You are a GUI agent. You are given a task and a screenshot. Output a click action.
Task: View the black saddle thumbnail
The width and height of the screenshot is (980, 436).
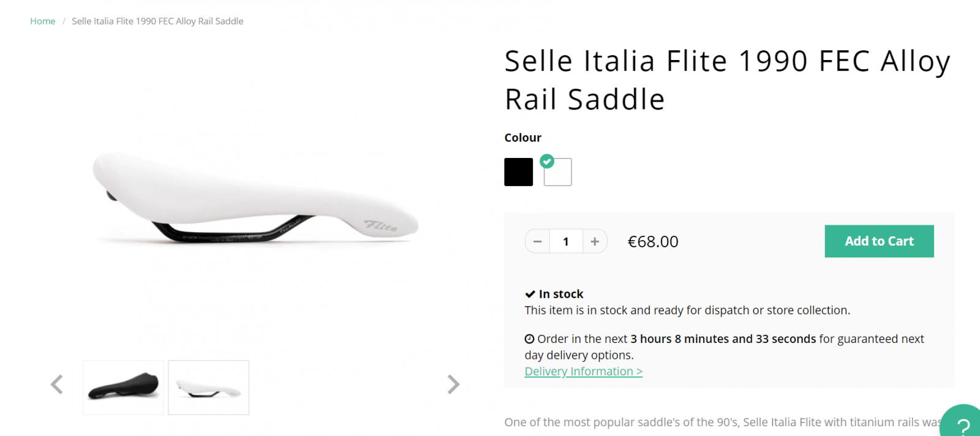(x=123, y=387)
